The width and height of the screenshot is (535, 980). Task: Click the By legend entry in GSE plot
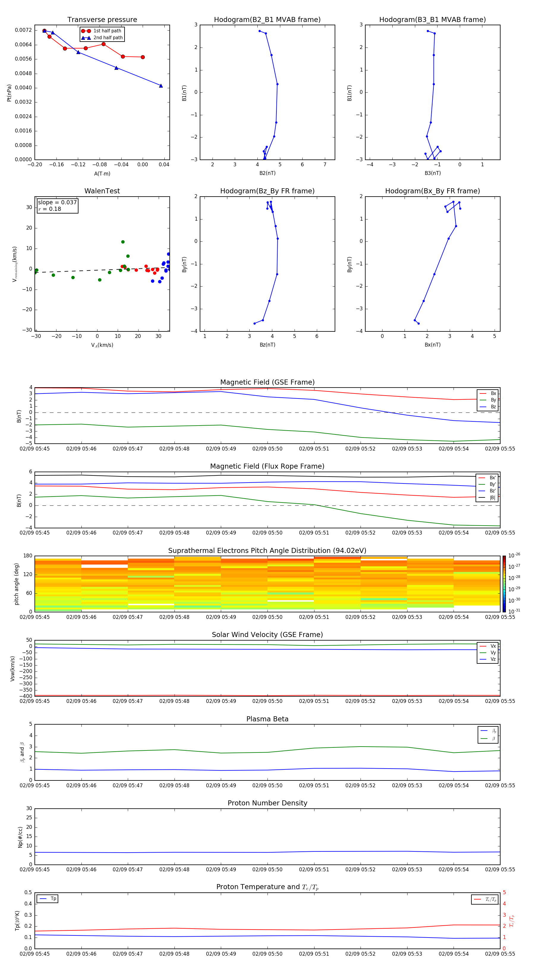tap(488, 400)
